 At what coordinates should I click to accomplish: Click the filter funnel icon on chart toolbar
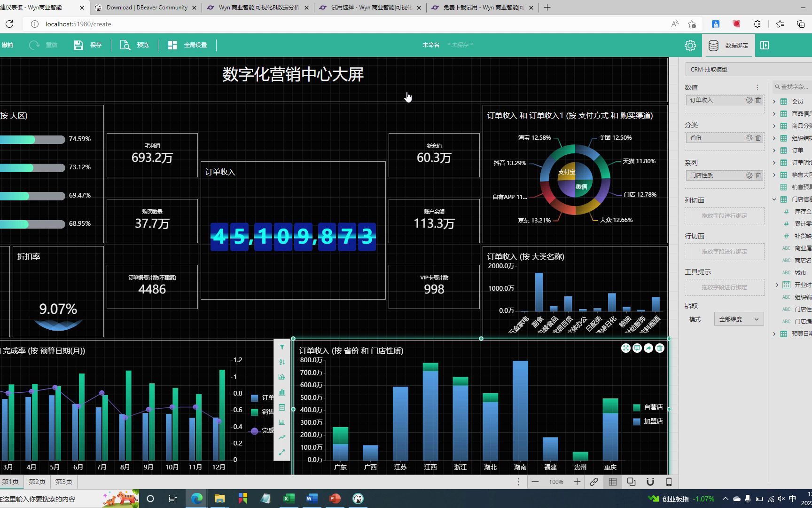coord(282,347)
